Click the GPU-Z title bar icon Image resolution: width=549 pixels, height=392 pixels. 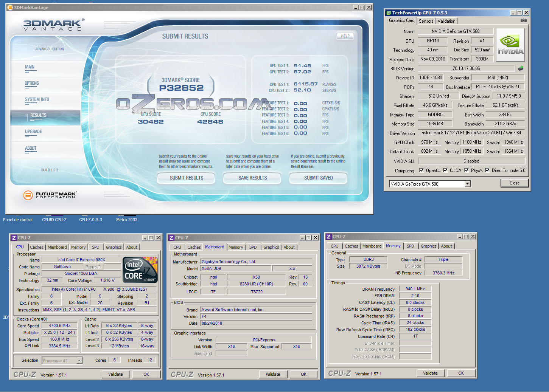(x=388, y=13)
